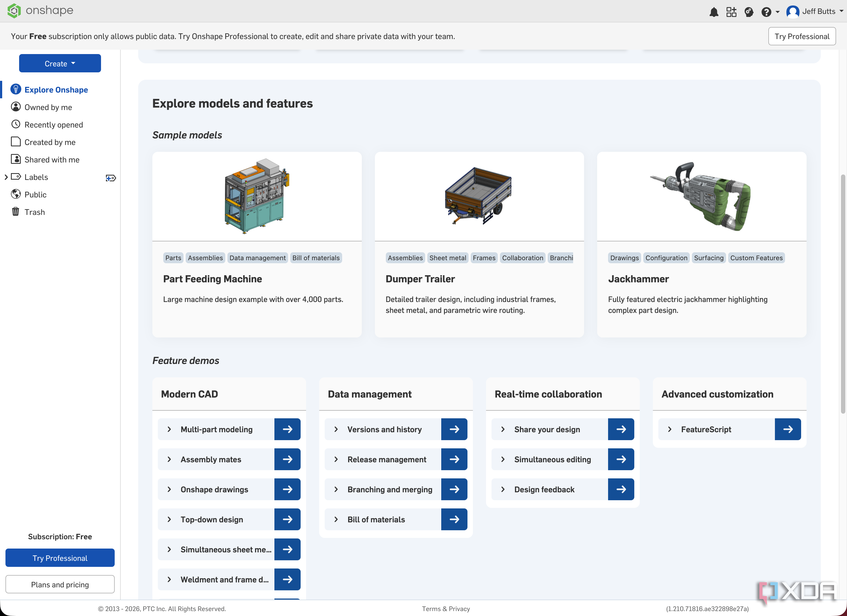Open the Part Feeding Machine thumbnail
Viewport: 847px width, 616px height.
coord(257,196)
